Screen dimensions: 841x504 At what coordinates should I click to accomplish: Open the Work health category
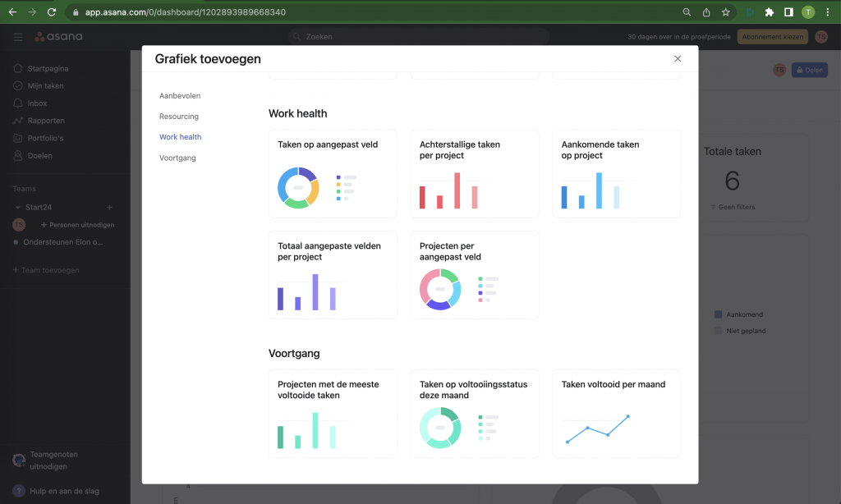coord(180,137)
